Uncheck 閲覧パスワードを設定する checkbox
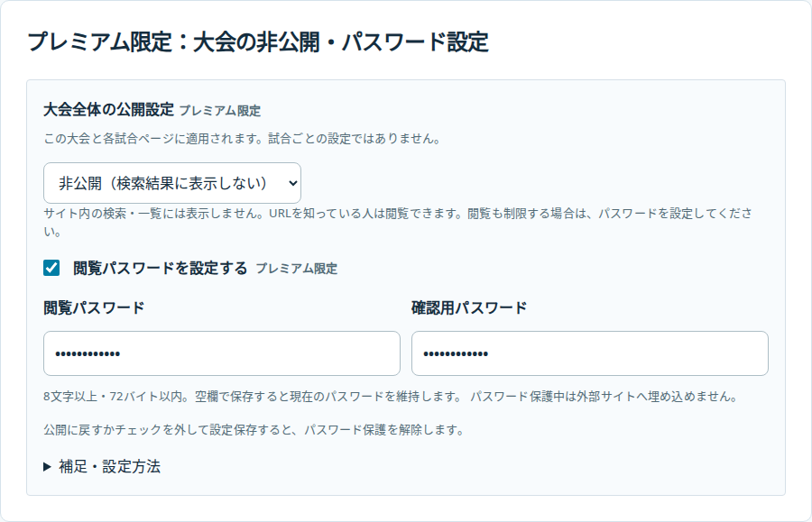 pos(51,268)
